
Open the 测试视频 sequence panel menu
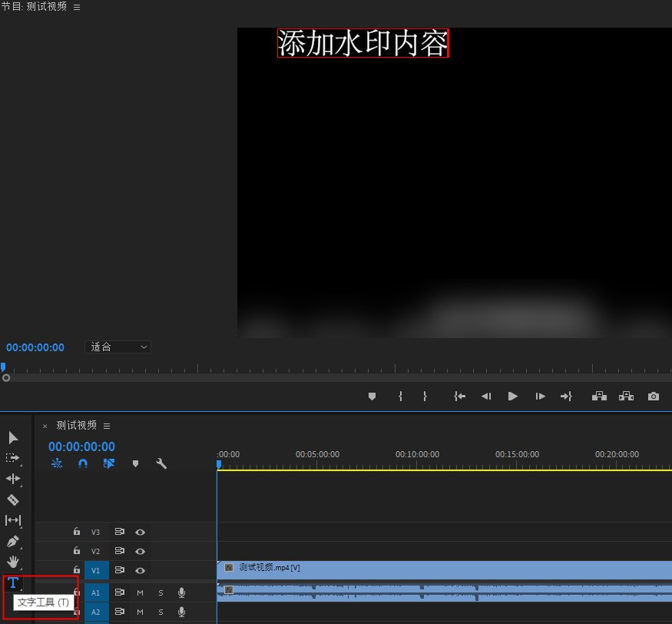[x=107, y=425]
